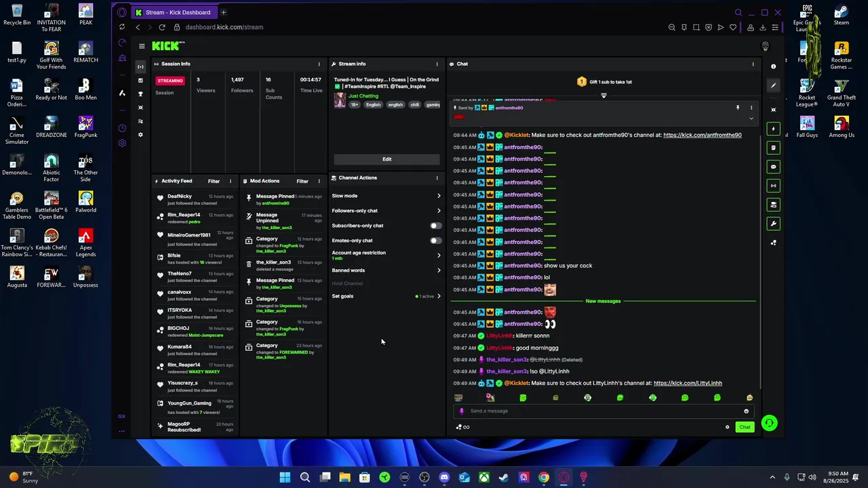Open the emoji picker in message box
Screen dimensions: 868x488
(747, 411)
